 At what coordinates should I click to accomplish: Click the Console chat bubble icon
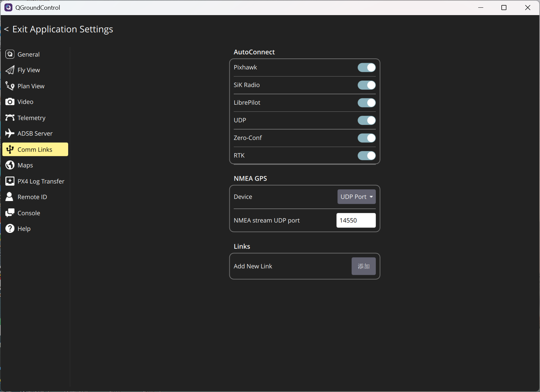coord(10,213)
